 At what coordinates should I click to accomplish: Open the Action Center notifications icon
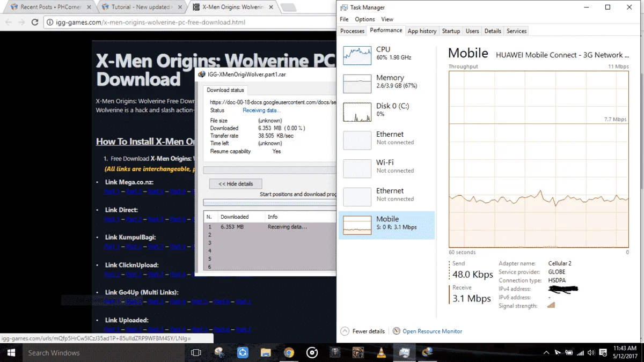(602, 353)
